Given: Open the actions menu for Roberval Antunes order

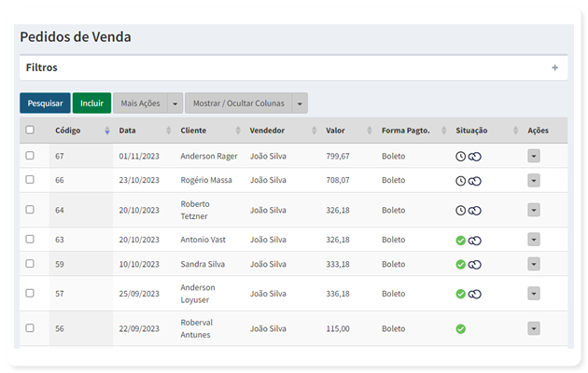Looking at the screenshot, I should pyautogui.click(x=534, y=328).
